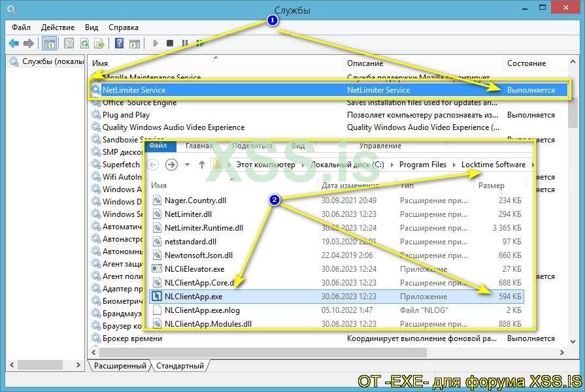This screenshot has height=392, width=585.
Task: Open the Вид menu in Службы
Action: (92, 27)
